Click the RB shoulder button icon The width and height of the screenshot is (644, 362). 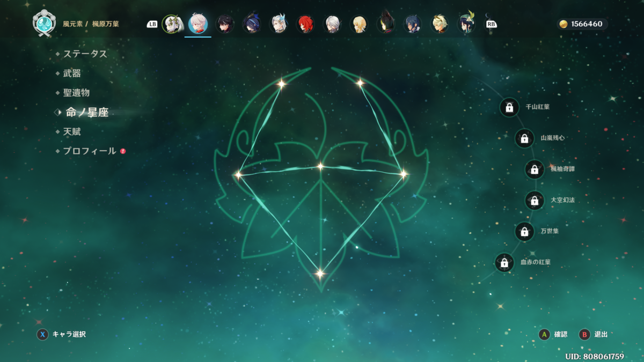pyautogui.click(x=491, y=24)
